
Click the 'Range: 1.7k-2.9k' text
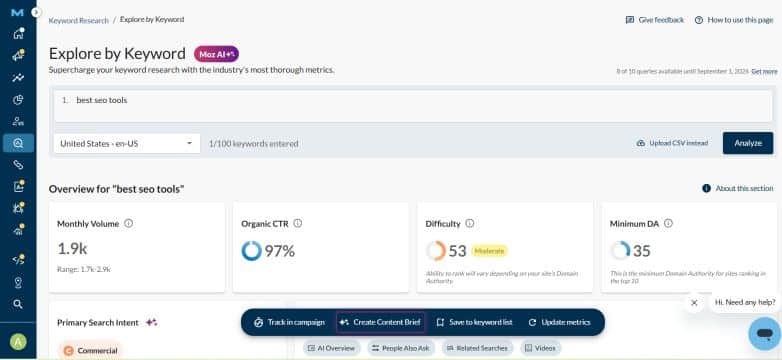[84, 269]
